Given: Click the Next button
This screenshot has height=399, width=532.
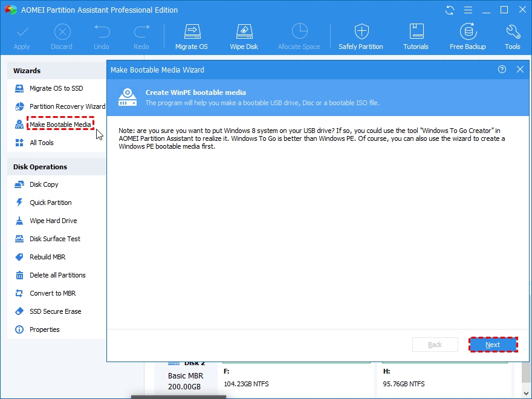Looking at the screenshot, I should click(493, 345).
